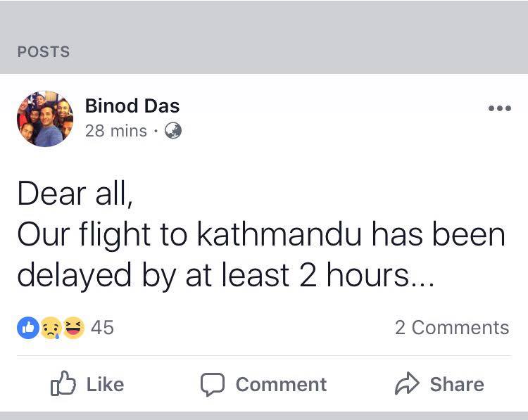Click the sad crying reaction emoji
528x420 pixels.
49,328
